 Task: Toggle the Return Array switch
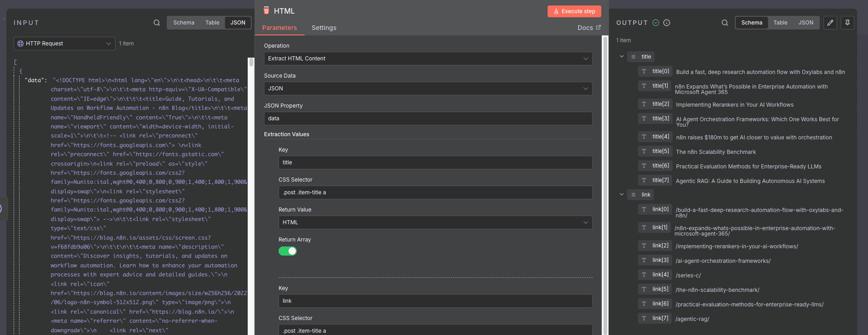point(288,251)
